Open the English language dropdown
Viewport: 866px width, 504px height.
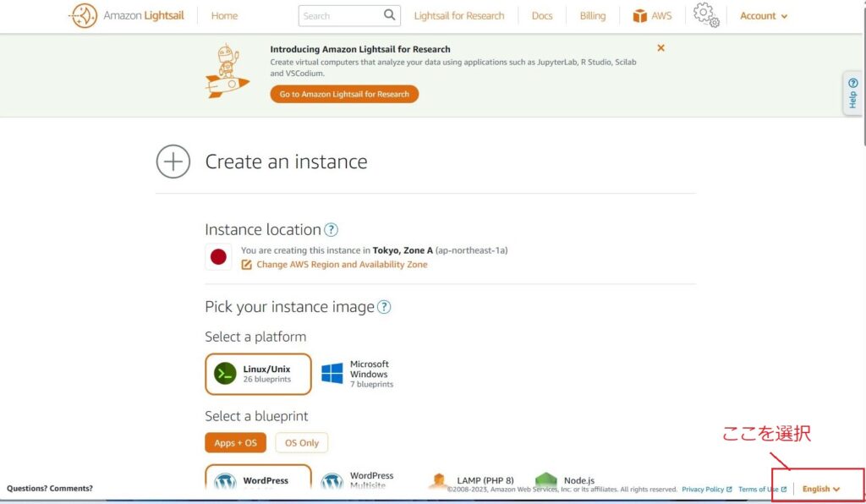(820, 489)
